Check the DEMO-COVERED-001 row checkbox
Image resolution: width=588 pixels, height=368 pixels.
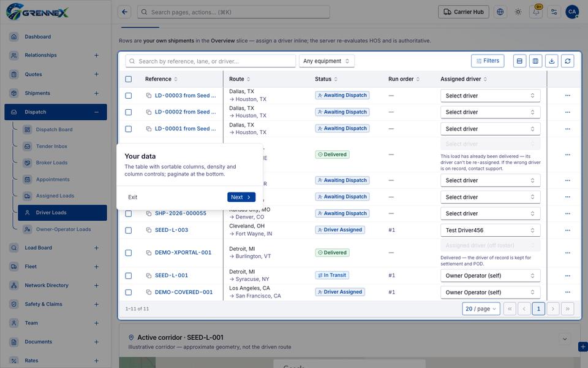click(x=128, y=292)
